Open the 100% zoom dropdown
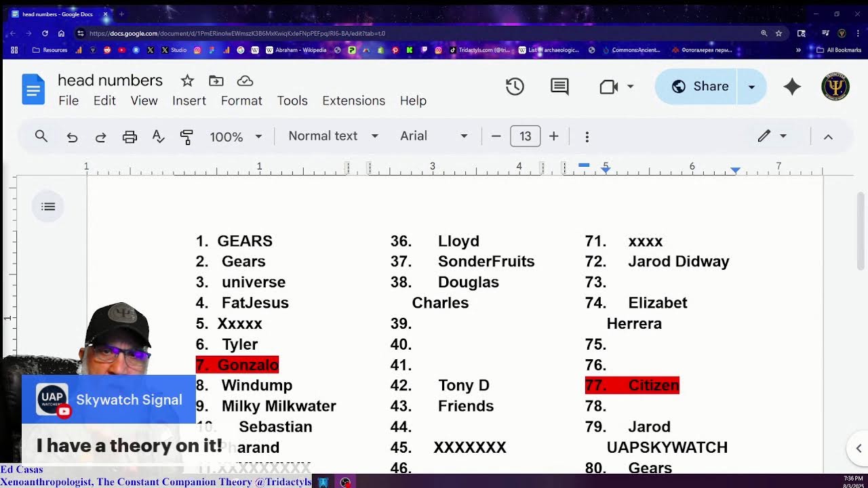Screen dimensions: 868x488 [x=235, y=137]
